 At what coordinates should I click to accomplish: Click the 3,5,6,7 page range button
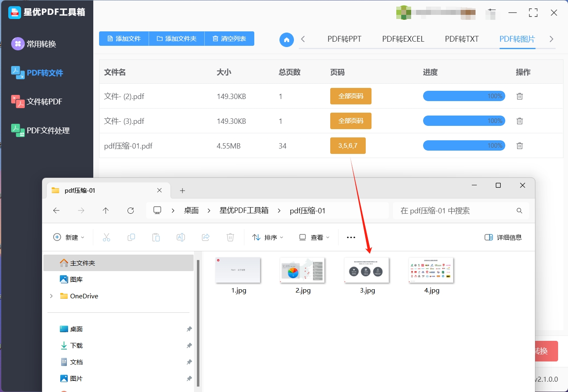point(348,146)
